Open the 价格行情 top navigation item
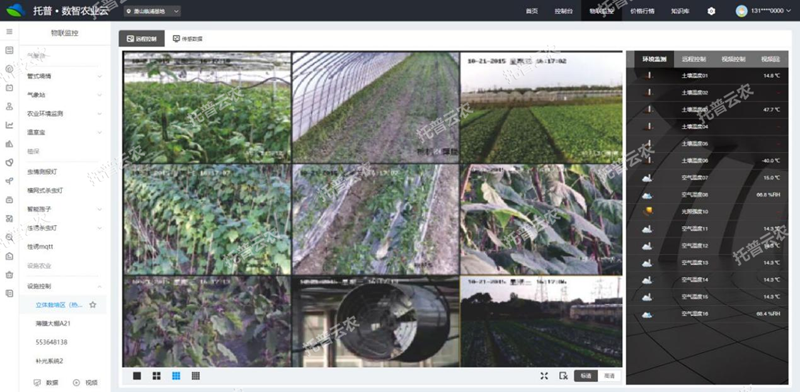Viewport: 800px width, 392px height. coord(642,11)
